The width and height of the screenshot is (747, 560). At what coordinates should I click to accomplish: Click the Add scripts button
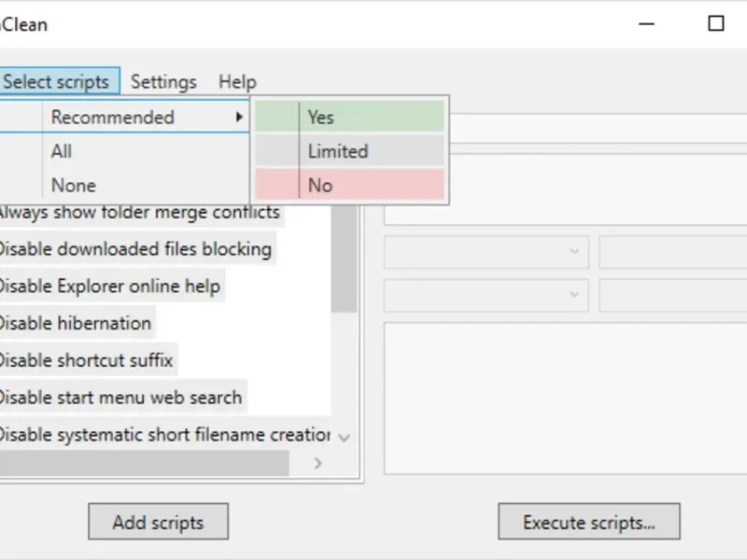pos(158,522)
